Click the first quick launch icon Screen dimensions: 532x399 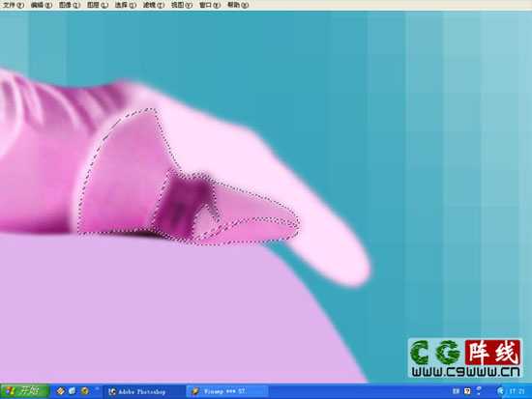(x=61, y=391)
